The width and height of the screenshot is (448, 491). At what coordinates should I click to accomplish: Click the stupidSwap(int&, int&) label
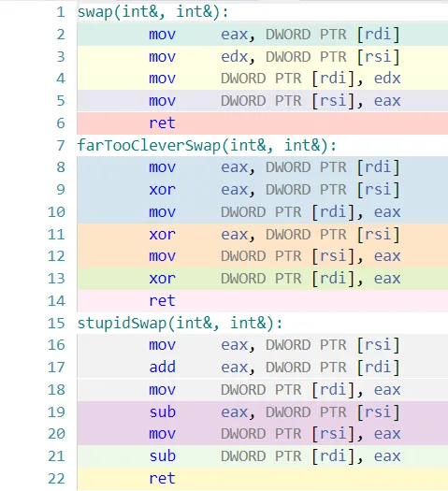180,324
